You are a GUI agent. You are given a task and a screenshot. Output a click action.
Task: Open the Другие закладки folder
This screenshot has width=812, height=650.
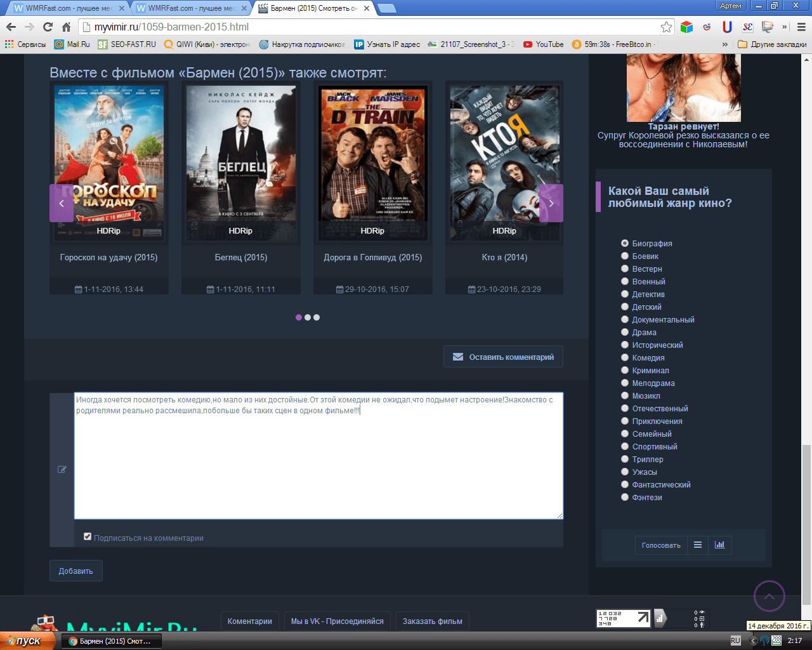[772, 44]
